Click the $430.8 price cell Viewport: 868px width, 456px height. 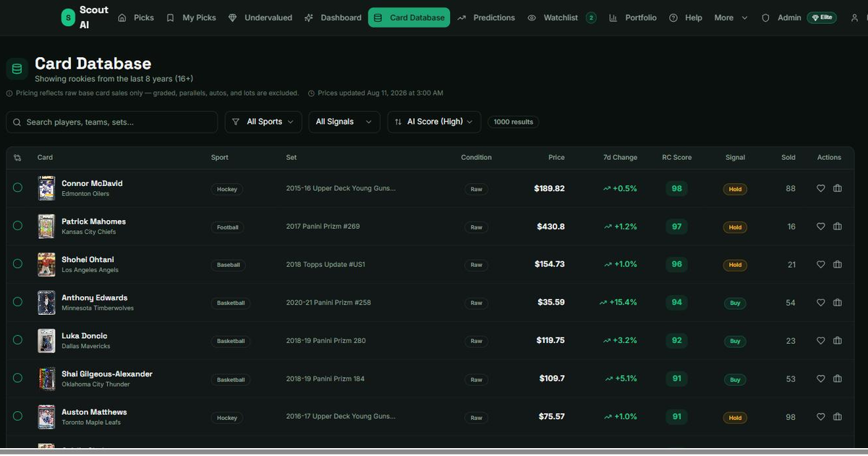click(x=550, y=227)
